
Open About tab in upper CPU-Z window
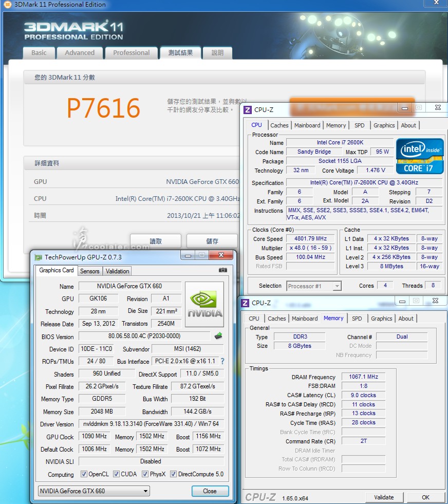tap(408, 125)
